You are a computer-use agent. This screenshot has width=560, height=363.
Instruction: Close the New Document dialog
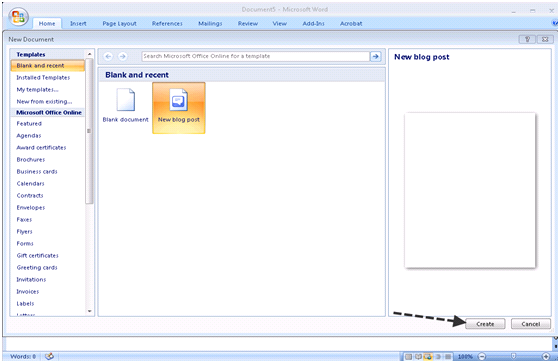(545, 39)
